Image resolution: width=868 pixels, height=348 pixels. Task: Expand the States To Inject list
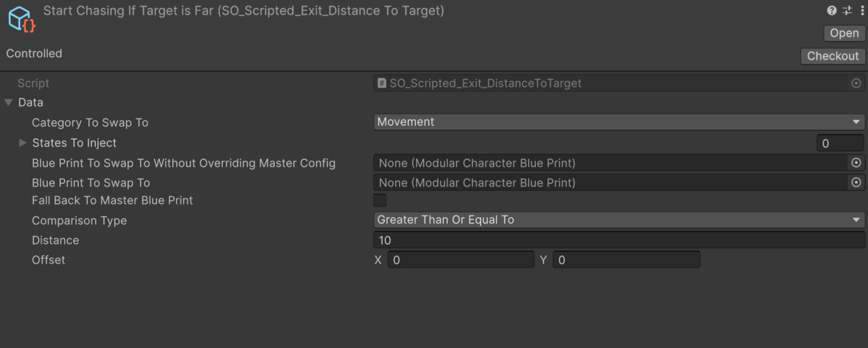click(x=23, y=143)
